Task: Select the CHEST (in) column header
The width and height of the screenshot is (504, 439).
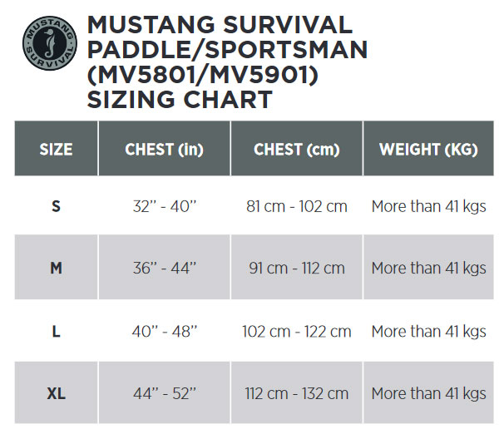Action: pyautogui.click(x=164, y=149)
